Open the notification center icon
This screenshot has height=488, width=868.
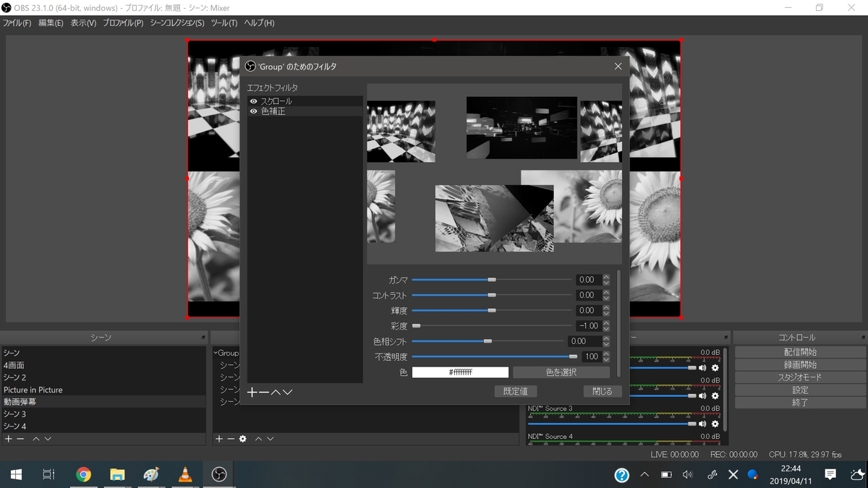click(830, 474)
